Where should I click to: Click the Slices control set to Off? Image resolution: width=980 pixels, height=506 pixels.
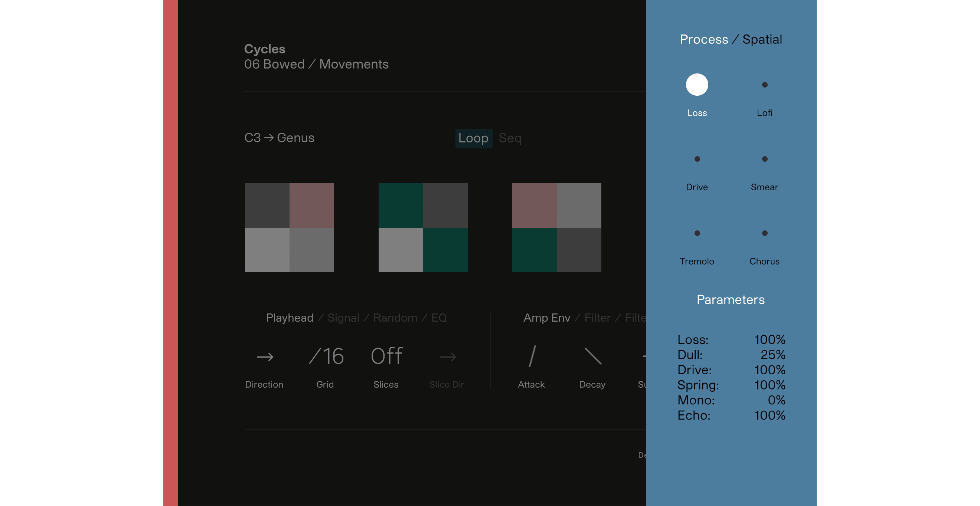[386, 356]
